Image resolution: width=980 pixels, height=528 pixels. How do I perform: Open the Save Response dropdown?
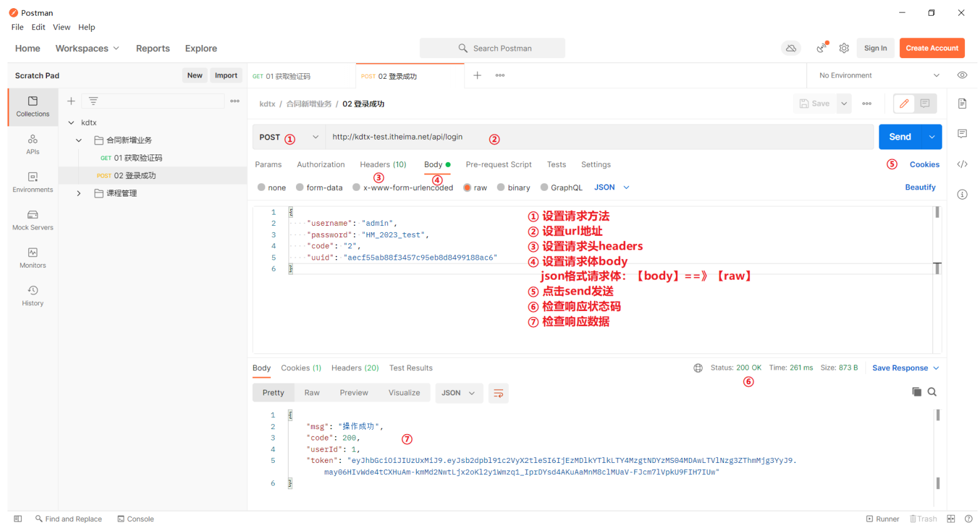point(906,368)
